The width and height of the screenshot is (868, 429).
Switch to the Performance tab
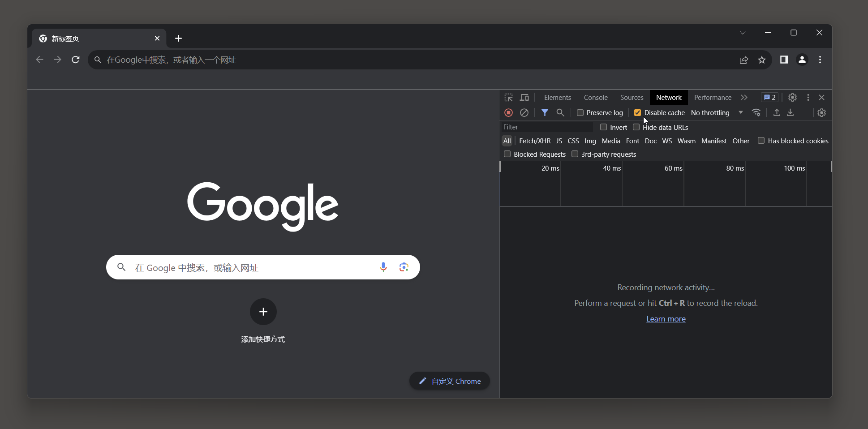[x=713, y=97]
